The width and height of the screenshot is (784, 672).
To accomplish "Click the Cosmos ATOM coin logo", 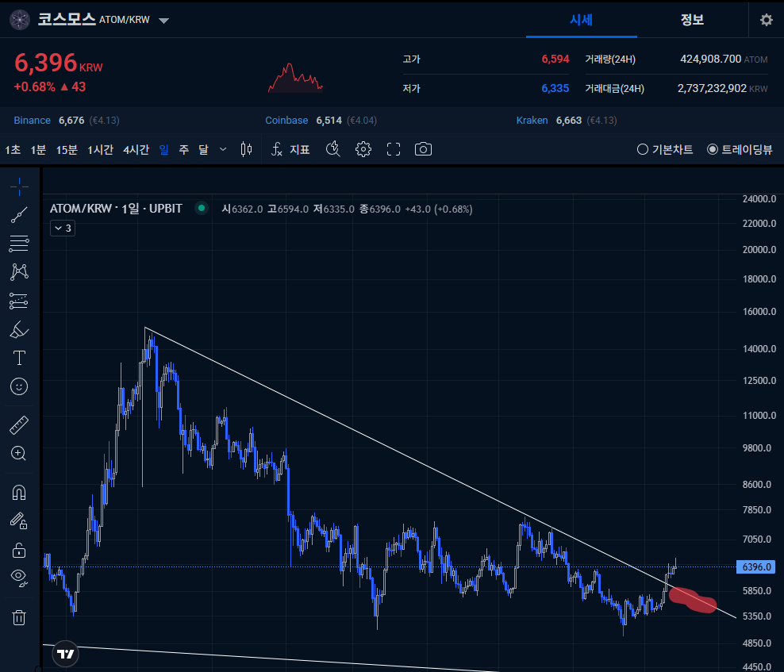I will tap(20, 20).
